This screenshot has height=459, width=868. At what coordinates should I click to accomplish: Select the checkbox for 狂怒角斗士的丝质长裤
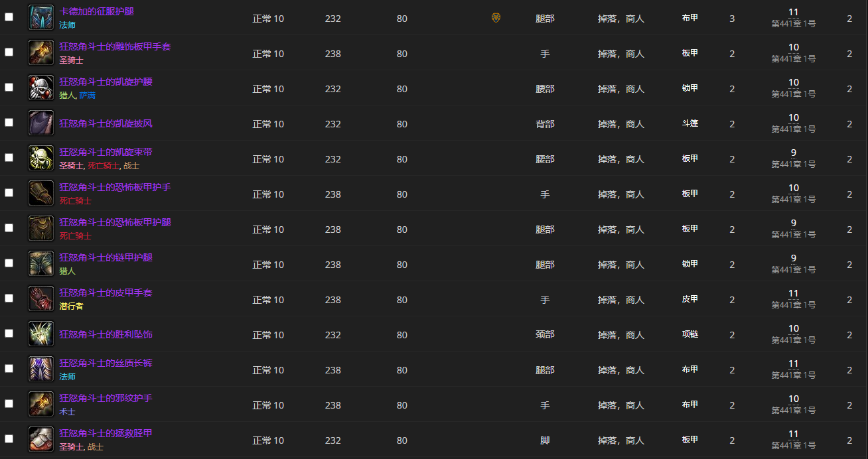point(9,369)
